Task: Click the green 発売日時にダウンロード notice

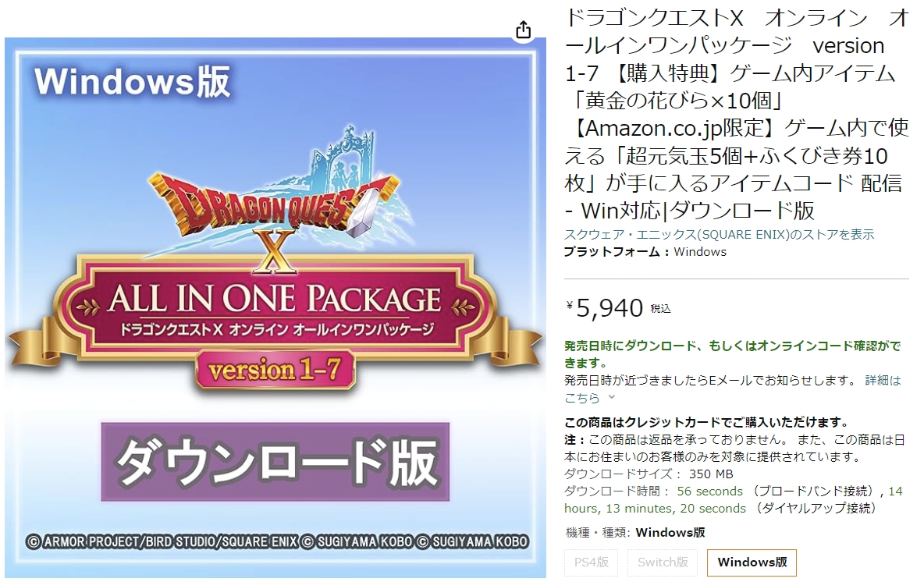Action: pyautogui.click(x=733, y=354)
